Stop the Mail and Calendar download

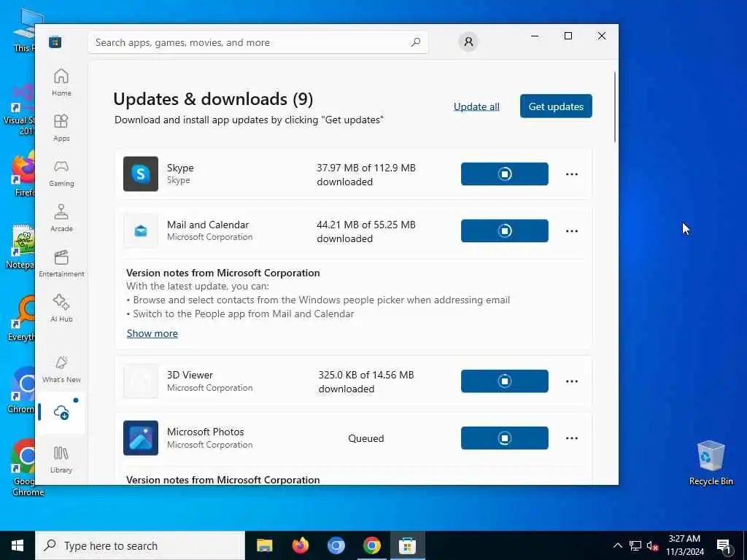click(505, 231)
